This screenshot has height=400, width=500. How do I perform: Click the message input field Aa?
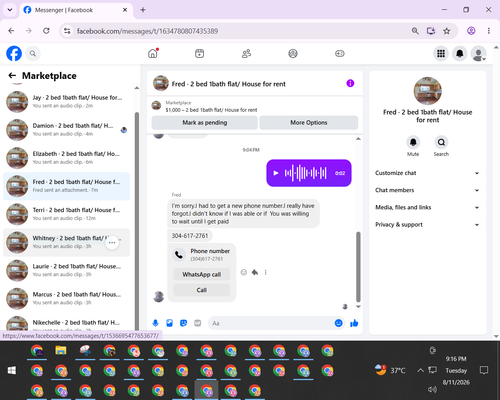[270, 323]
